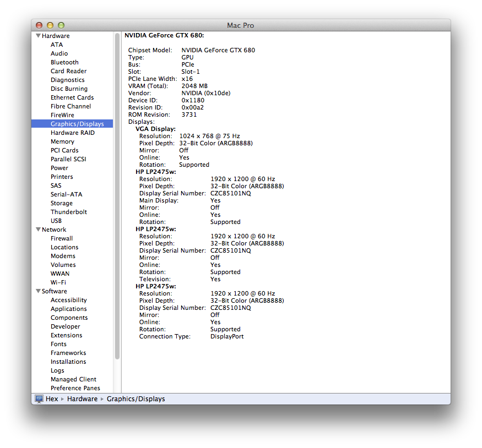482x448 pixels.
Task: Collapse the Software section triangle
Action: (39, 291)
